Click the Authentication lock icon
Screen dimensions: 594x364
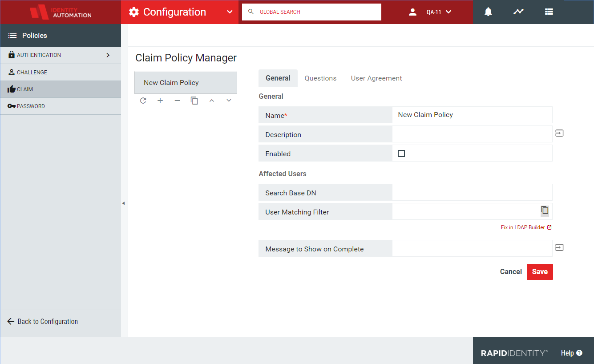[12, 55]
